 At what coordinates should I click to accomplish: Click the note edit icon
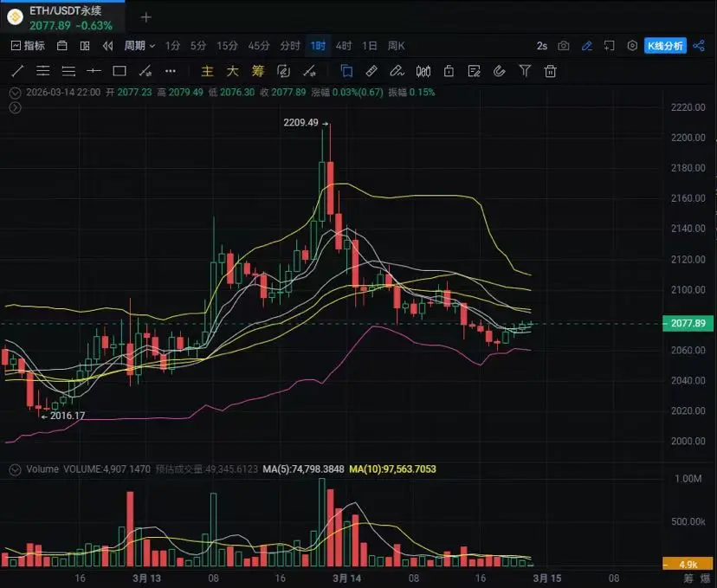475,71
